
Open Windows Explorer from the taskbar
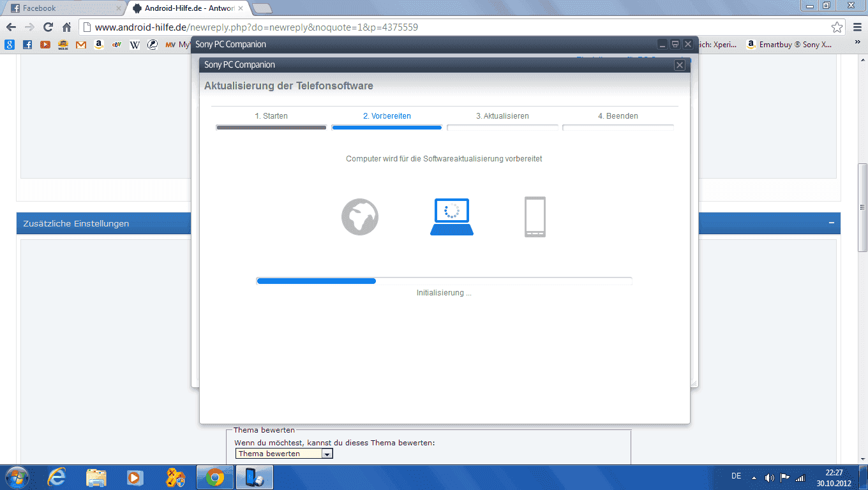(x=96, y=477)
